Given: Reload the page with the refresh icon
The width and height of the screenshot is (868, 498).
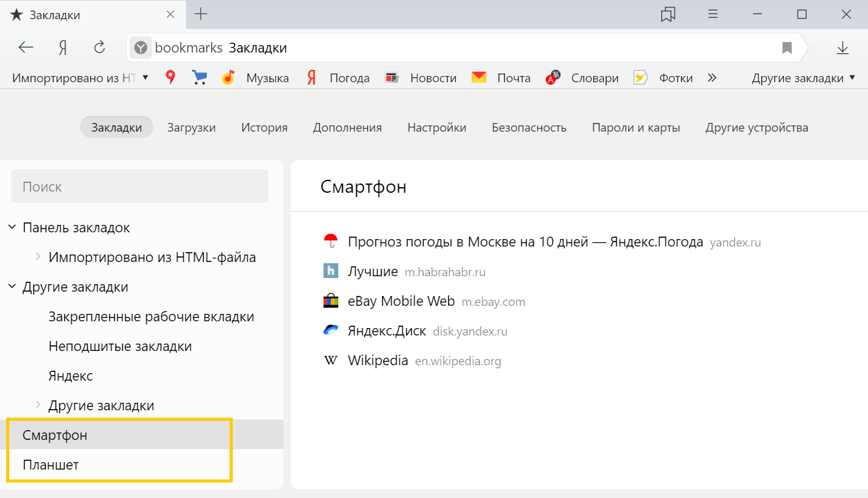Looking at the screenshot, I should point(99,48).
